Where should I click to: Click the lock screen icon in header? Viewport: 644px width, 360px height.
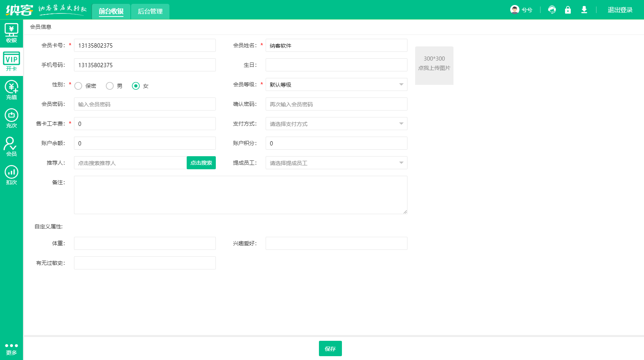point(568,10)
